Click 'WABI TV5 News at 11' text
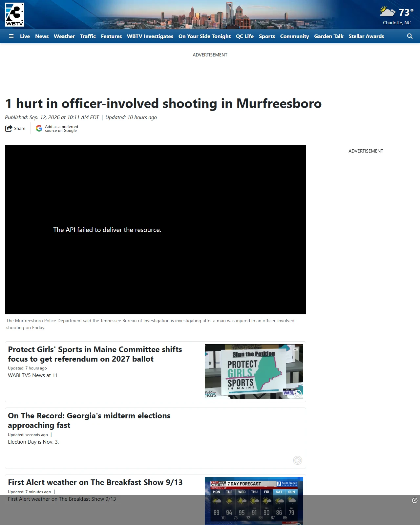 click(x=33, y=375)
